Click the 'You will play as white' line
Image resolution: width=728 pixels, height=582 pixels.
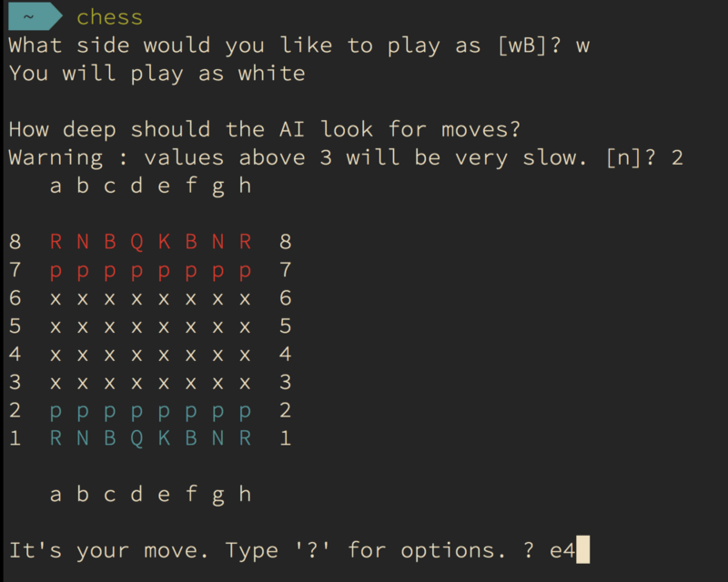click(x=157, y=74)
